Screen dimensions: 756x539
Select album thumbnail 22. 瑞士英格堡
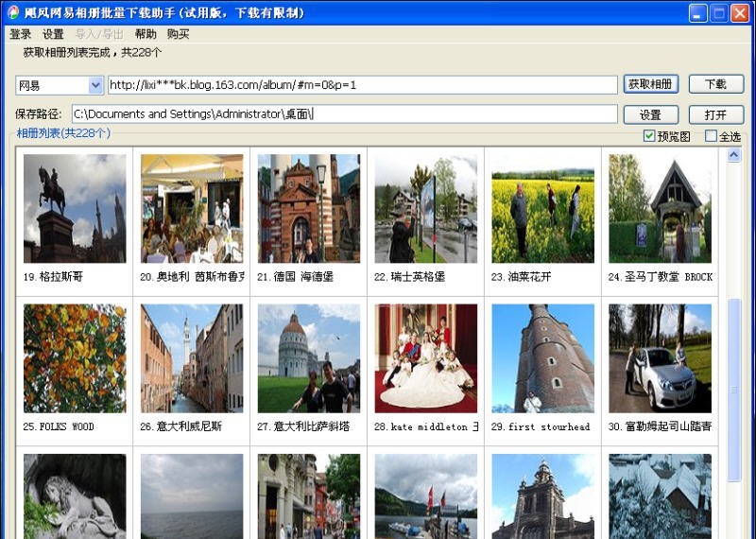coord(426,208)
